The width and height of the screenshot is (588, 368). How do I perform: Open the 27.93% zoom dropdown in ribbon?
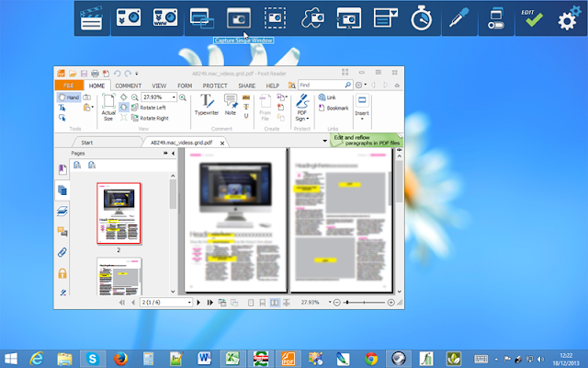click(174, 98)
